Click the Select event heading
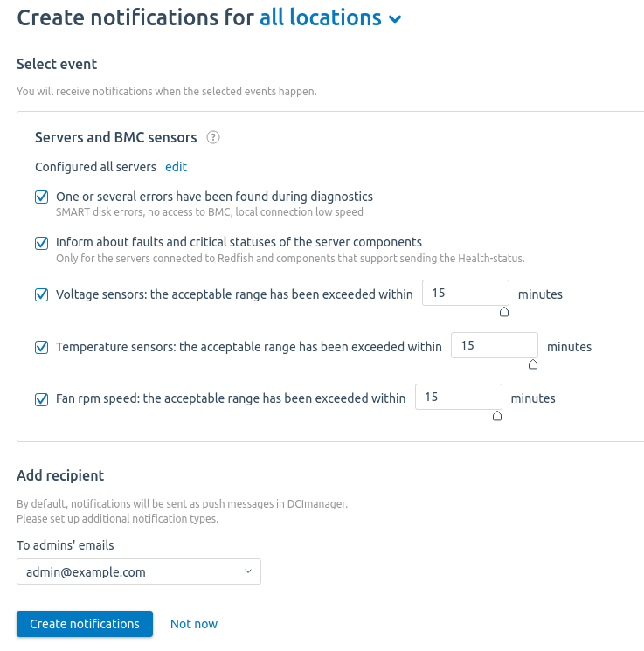 click(57, 64)
